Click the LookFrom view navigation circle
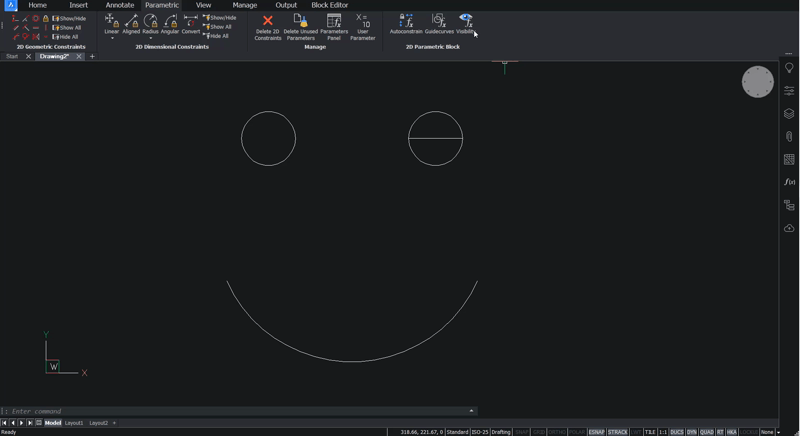Screen dimensions: 800x436 tap(758, 82)
